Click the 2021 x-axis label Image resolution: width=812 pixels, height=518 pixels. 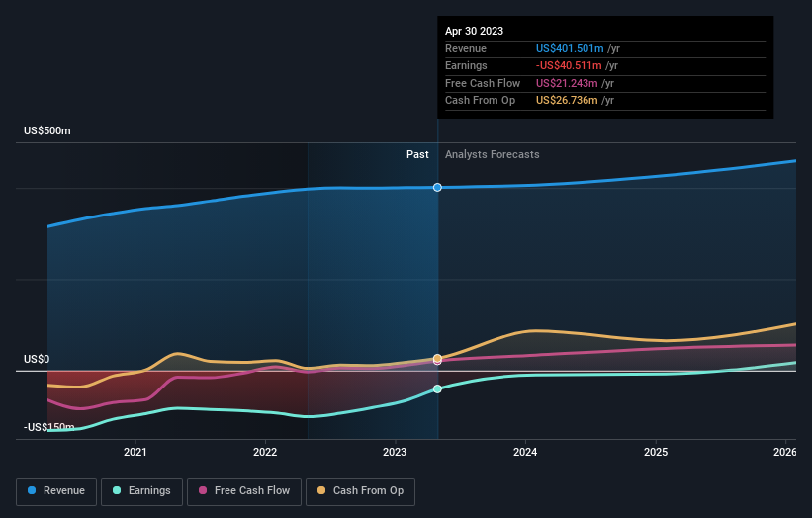tap(135, 452)
